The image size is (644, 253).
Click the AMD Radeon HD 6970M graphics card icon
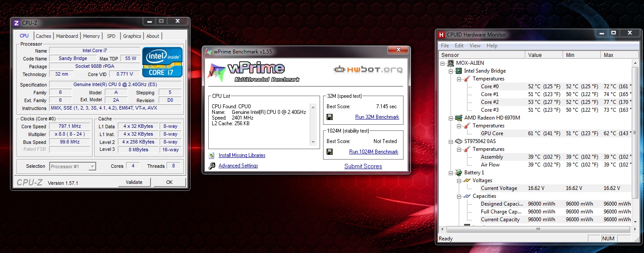coord(459,118)
